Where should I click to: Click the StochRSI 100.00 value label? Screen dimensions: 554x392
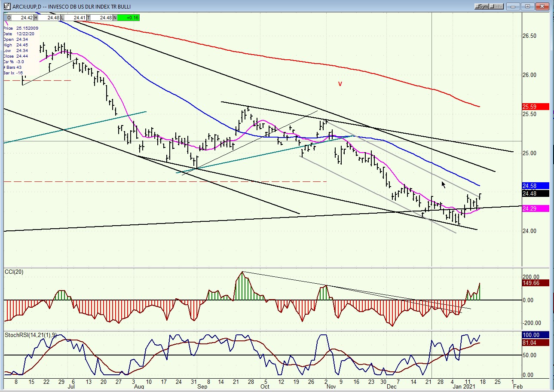pyautogui.click(x=535, y=335)
